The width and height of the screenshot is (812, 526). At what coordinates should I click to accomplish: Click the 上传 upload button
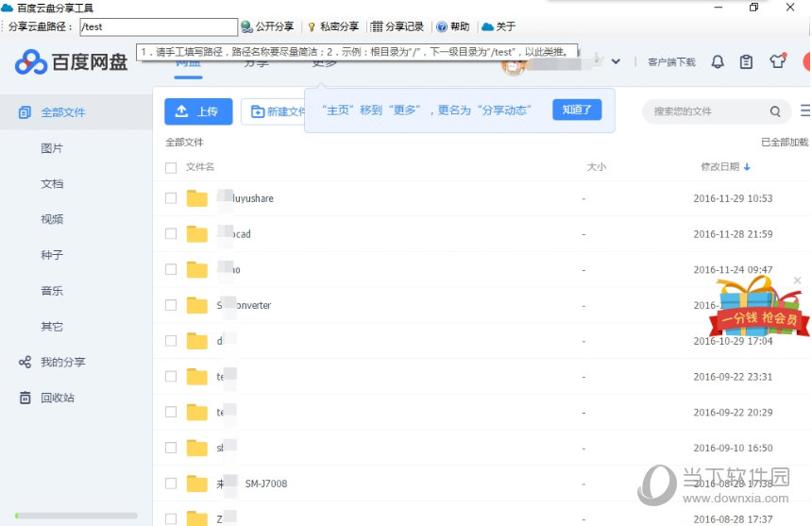pos(198,111)
